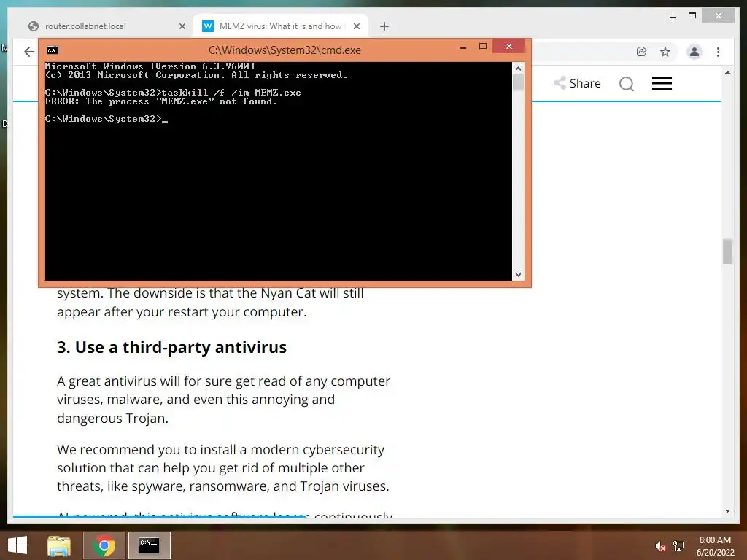The image size is (747, 560).
Task: Click the Share link on the webpage
Action: 578,83
